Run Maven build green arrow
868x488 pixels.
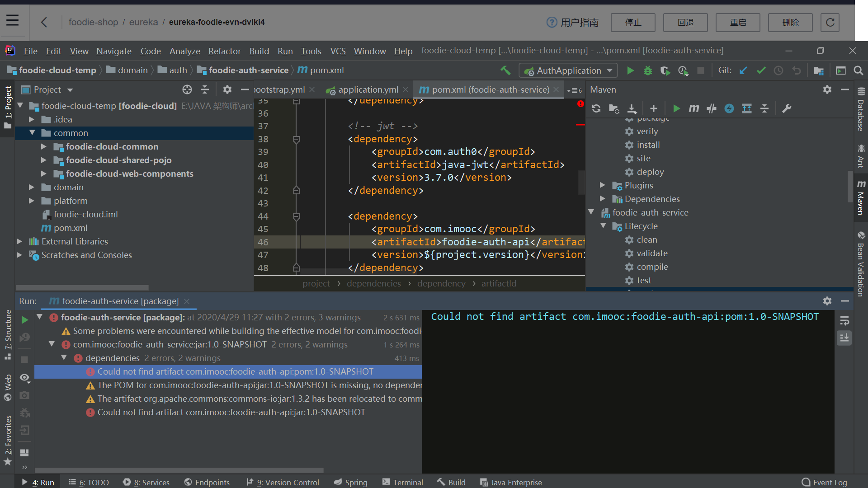[676, 108]
